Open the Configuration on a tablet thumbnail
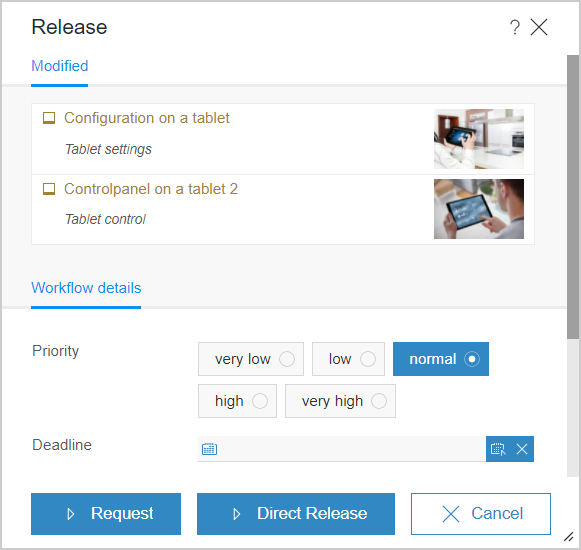 click(x=479, y=139)
